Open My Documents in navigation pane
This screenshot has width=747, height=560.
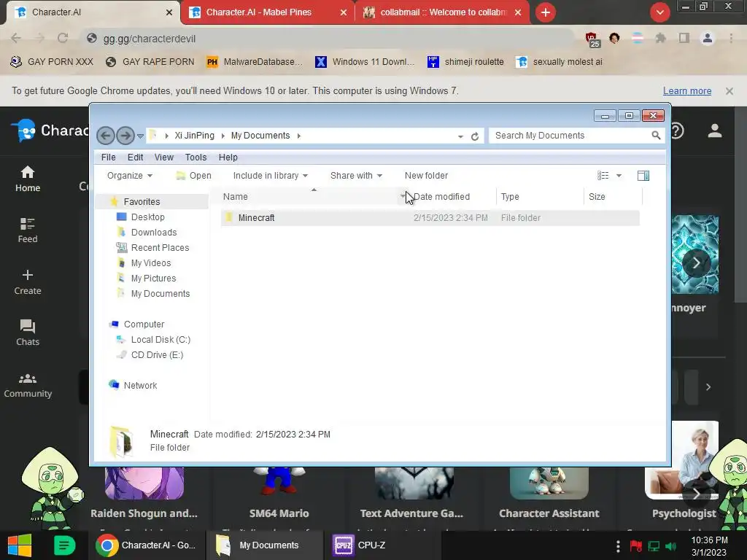click(x=160, y=294)
